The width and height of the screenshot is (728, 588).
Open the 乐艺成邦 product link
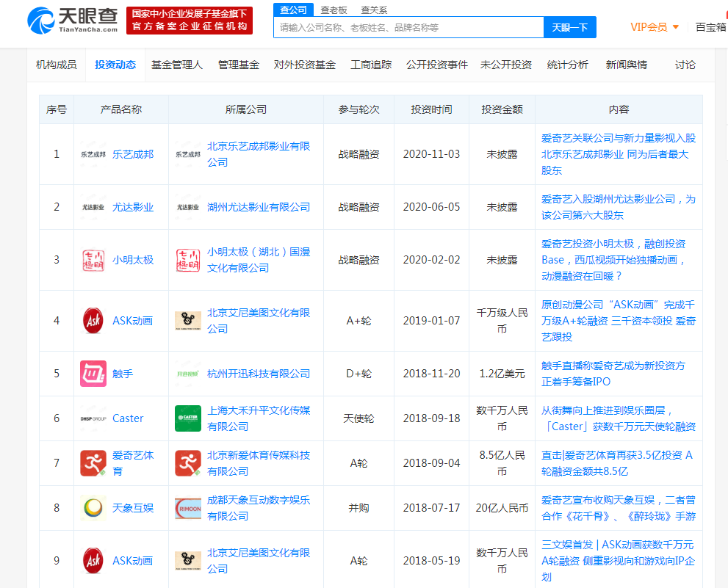coord(133,154)
